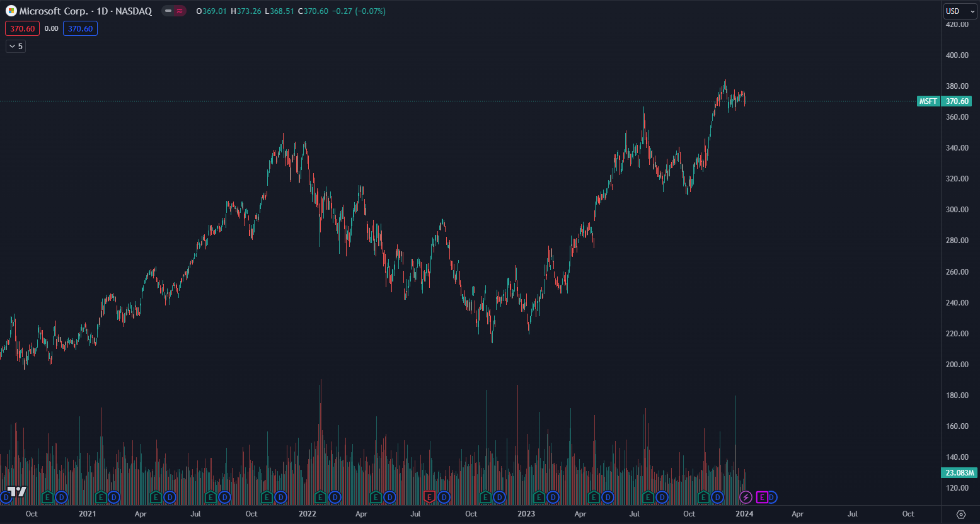Screen dimensions: 980x524
Task: Open the February 2021 dividend marker
Action: pos(113,497)
